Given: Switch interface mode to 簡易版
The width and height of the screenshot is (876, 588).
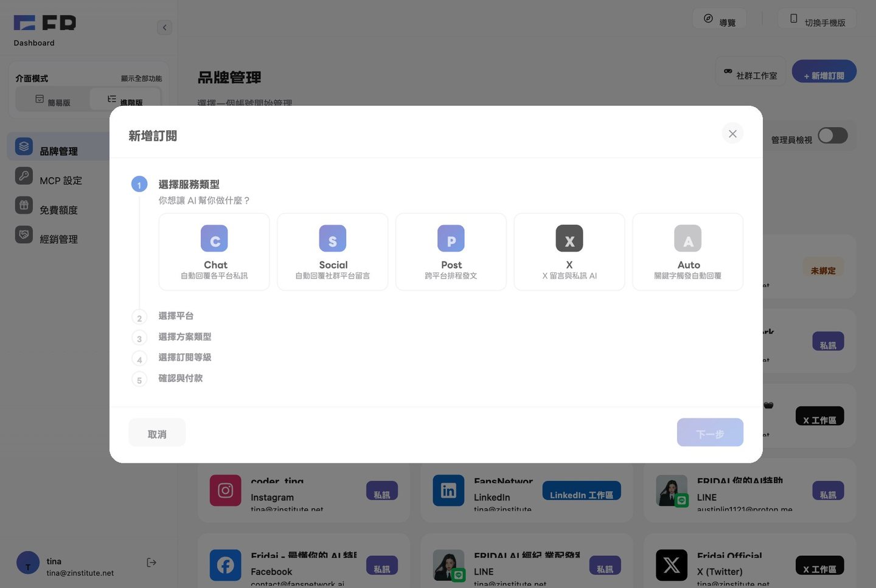Looking at the screenshot, I should (52, 100).
